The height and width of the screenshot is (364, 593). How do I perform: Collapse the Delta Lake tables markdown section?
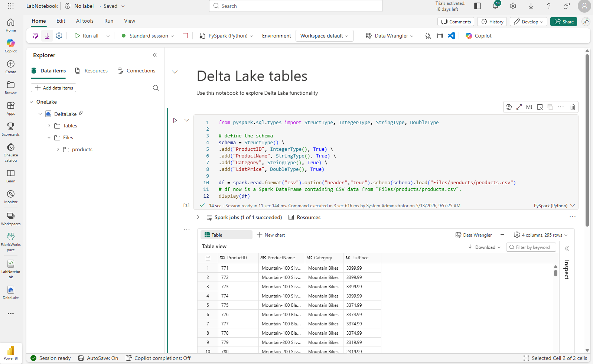pos(175,72)
